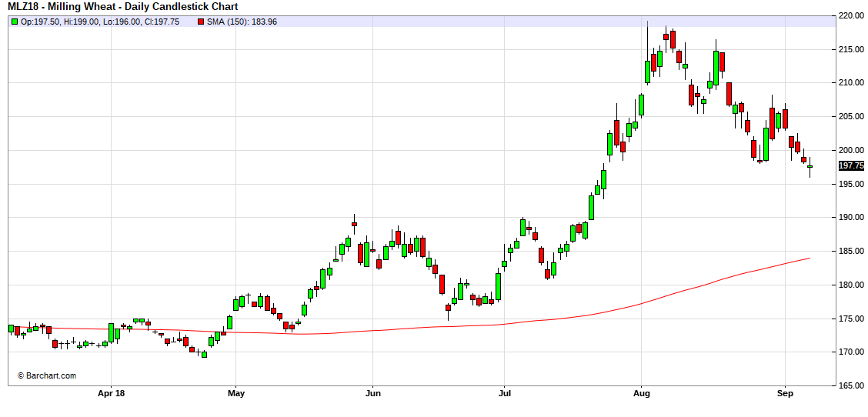The width and height of the screenshot is (868, 417).
Task: Click the 170.00 price axis label
Action: click(851, 352)
